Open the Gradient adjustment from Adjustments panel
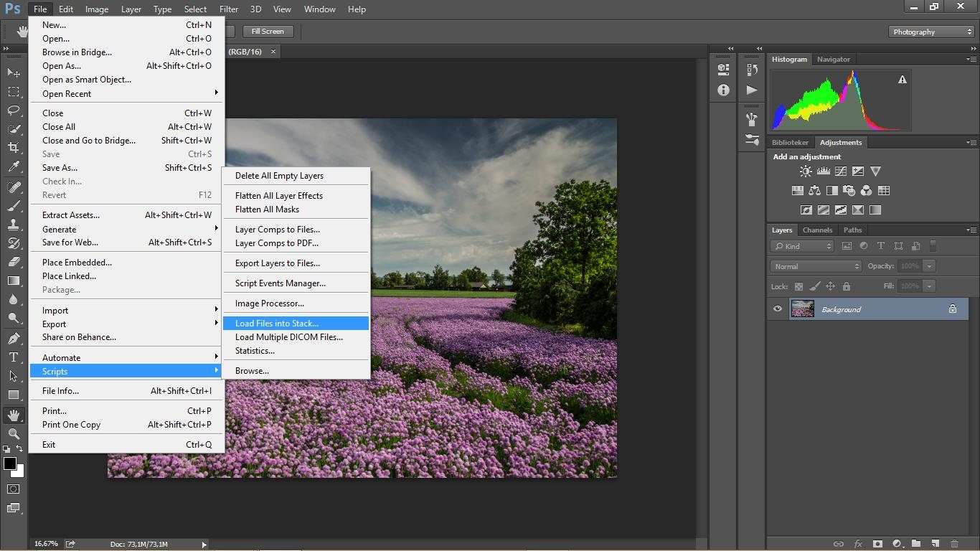Image resolution: width=980 pixels, height=551 pixels. (x=875, y=209)
